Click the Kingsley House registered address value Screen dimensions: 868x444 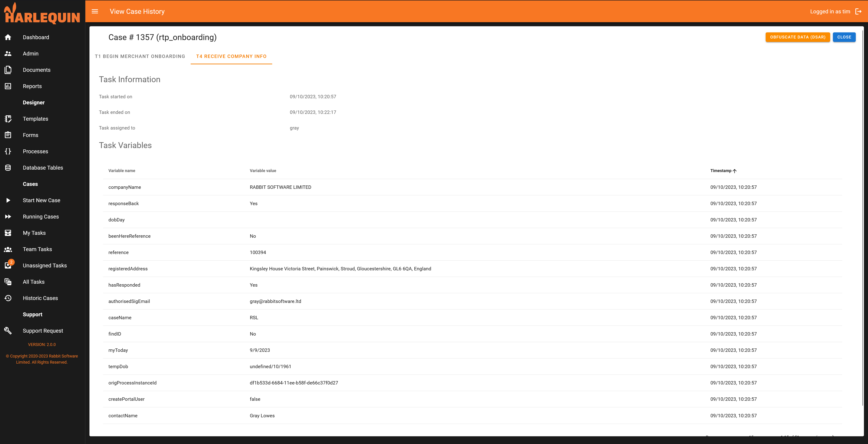[340, 269]
